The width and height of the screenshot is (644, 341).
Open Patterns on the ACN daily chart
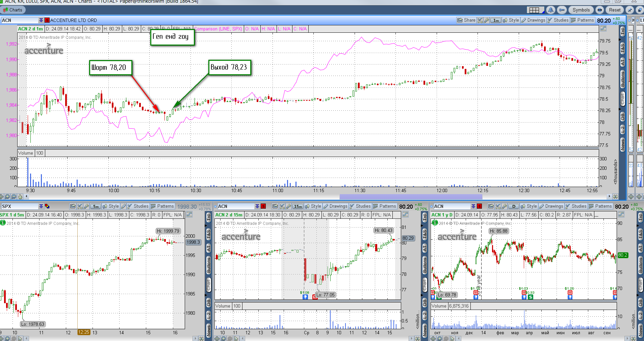[x=600, y=206]
